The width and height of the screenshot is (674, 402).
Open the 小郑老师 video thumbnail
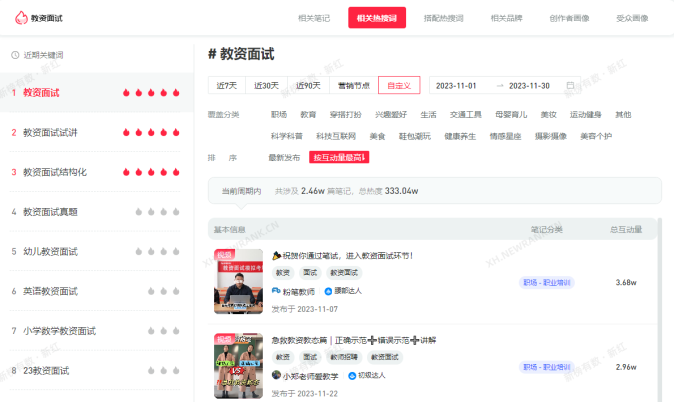pos(239,366)
